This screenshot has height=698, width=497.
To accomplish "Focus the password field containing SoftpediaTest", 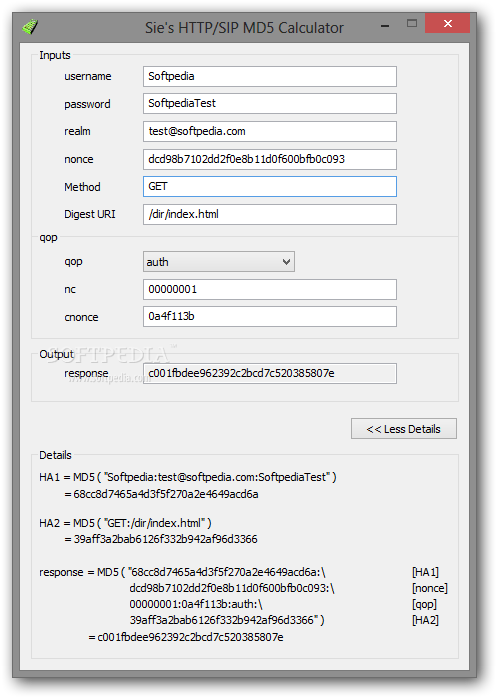I will (x=269, y=104).
